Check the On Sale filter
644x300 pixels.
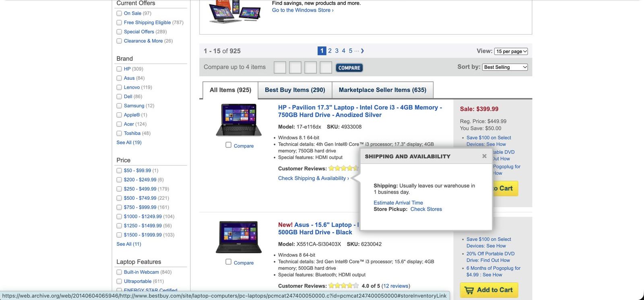point(119,13)
